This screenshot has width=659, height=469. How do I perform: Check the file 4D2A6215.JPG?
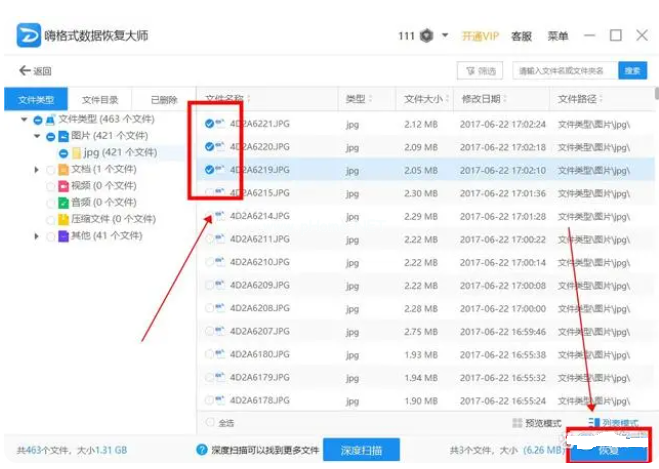pyautogui.click(x=210, y=193)
